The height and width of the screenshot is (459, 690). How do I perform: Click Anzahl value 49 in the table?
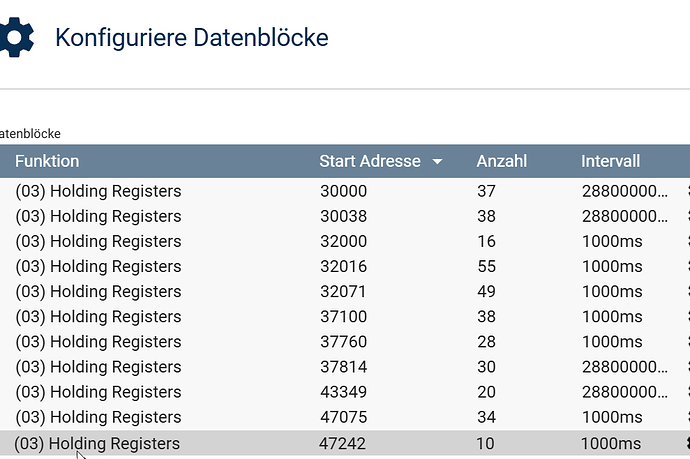click(487, 291)
